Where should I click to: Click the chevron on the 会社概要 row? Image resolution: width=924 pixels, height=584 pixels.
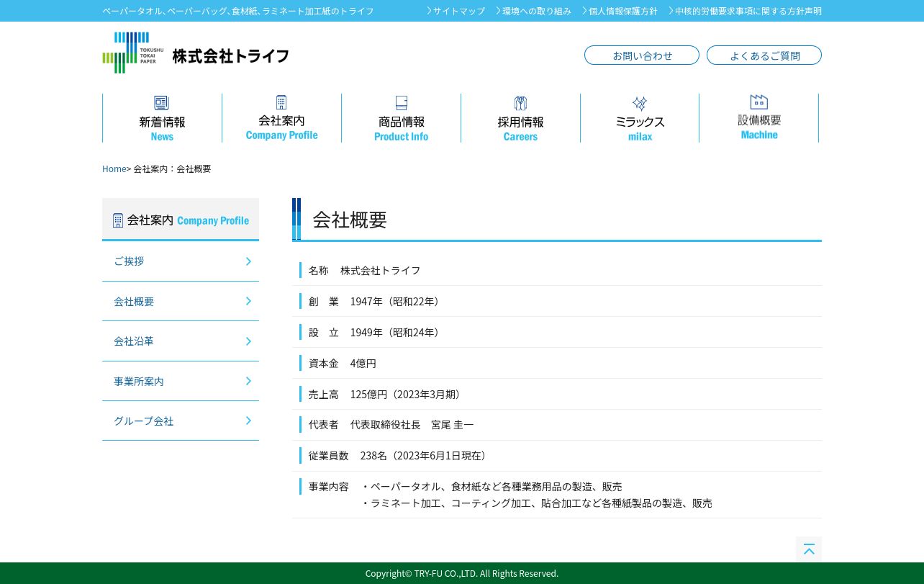(248, 301)
